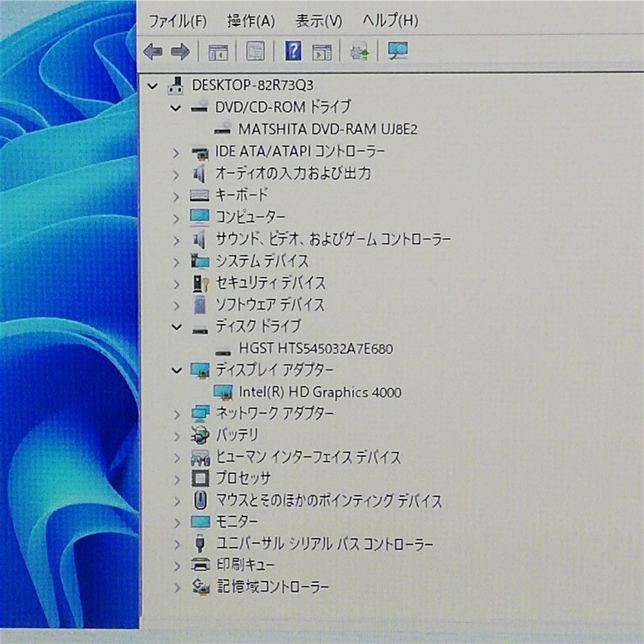Click the Back arrow toolbar icon
The height and width of the screenshot is (644, 644).
tap(153, 52)
